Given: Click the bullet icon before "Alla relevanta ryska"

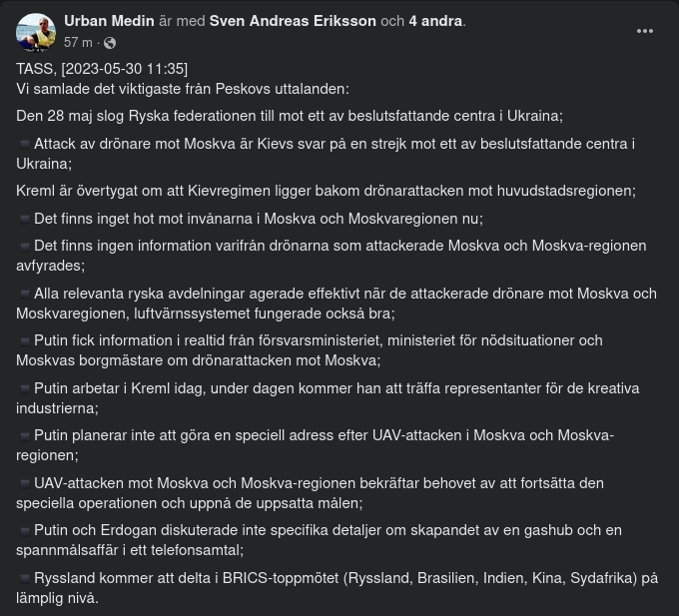Looking at the screenshot, I should pos(24,294).
